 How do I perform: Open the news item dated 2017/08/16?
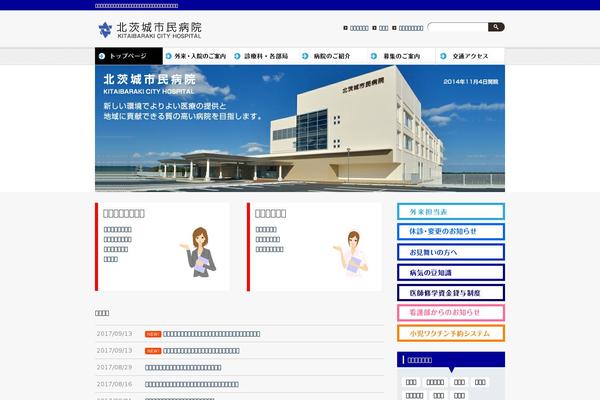[x=192, y=384]
